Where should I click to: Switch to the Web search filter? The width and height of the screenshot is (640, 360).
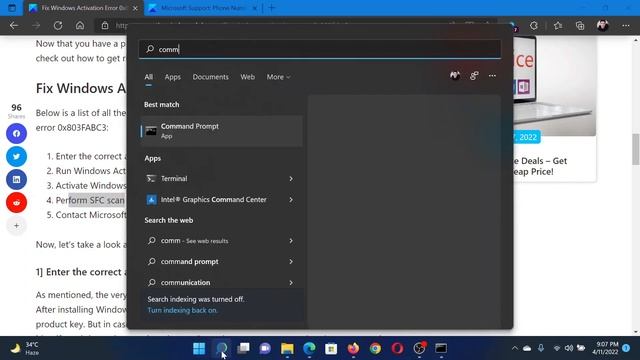click(x=247, y=77)
